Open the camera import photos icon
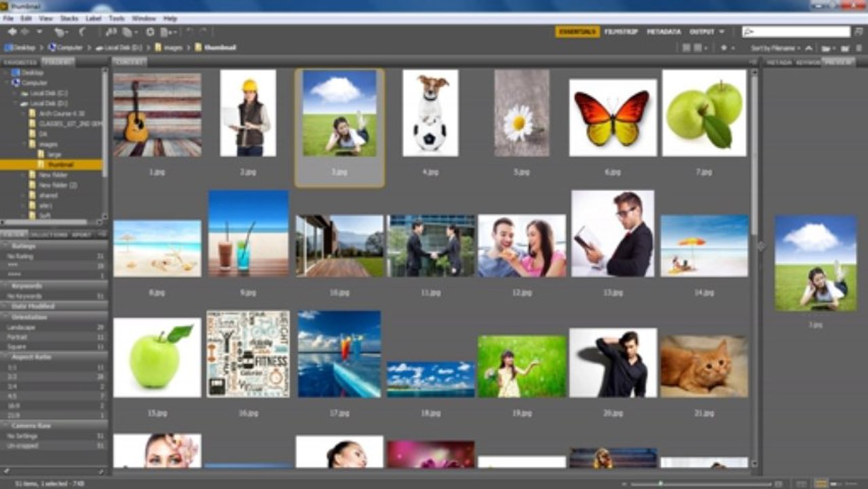 [111, 32]
